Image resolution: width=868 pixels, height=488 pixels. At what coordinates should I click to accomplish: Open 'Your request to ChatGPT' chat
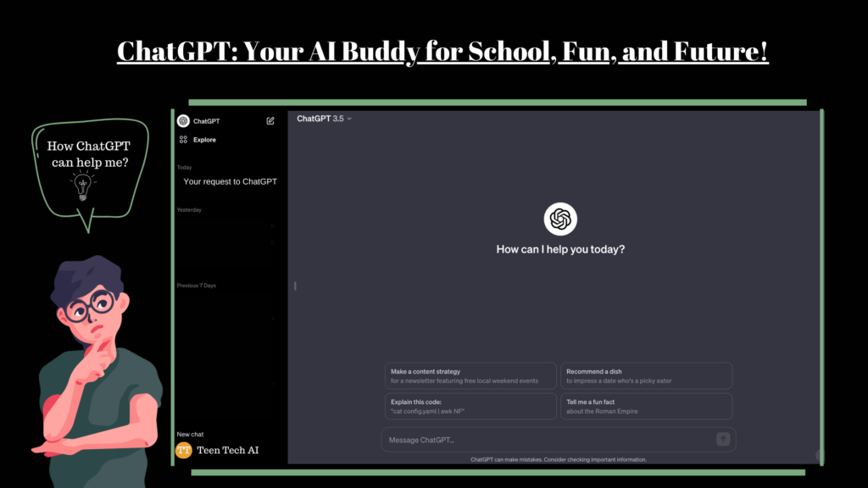(230, 181)
